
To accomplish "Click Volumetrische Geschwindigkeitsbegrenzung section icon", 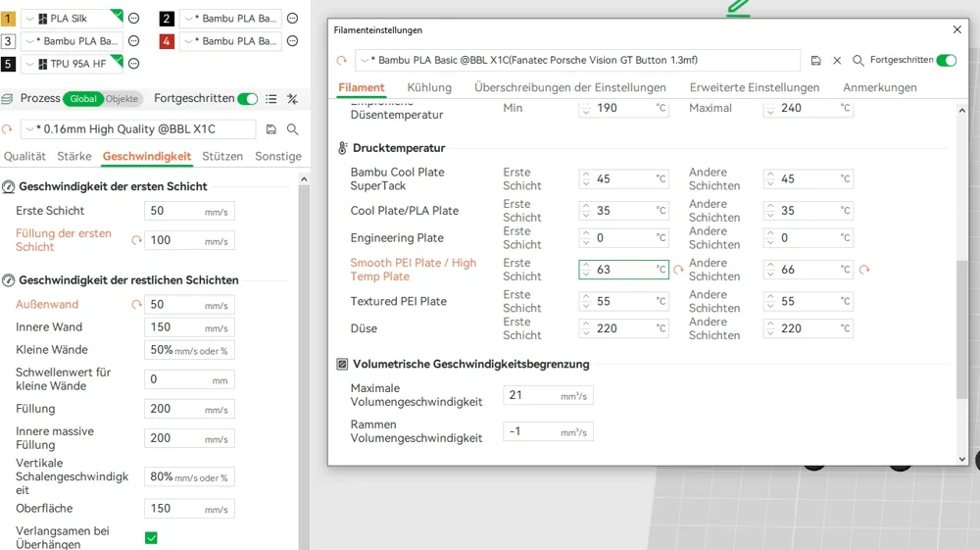I will tap(342, 365).
